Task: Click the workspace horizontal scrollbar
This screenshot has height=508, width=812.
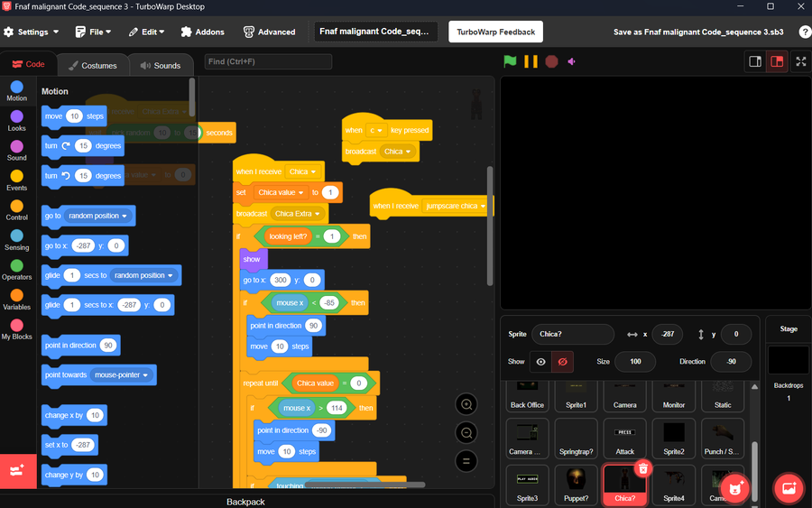Action: coord(364,485)
